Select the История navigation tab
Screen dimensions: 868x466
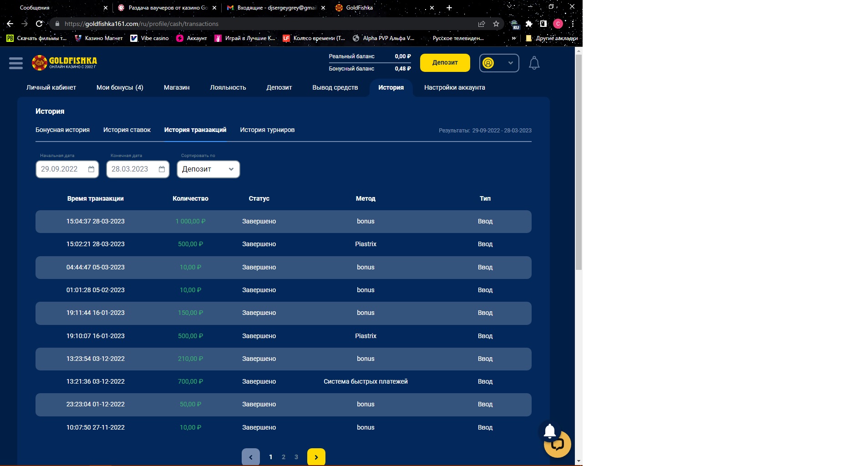pyautogui.click(x=391, y=87)
